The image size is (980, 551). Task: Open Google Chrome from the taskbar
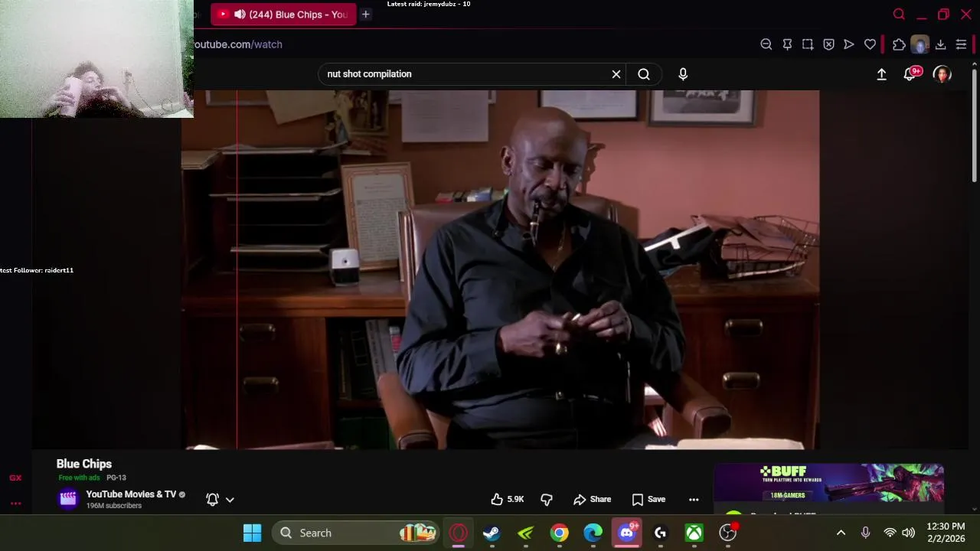(560, 533)
